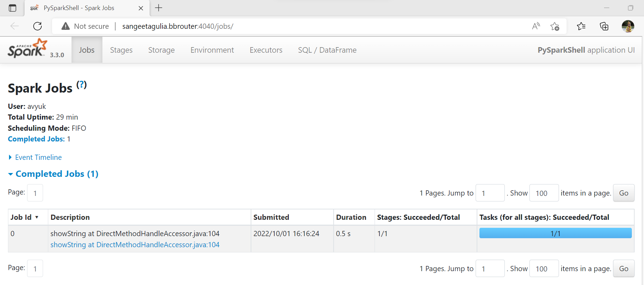Screen dimensions: 644x285
Task: Open the SQL / DataFrame tab
Action: (327, 50)
